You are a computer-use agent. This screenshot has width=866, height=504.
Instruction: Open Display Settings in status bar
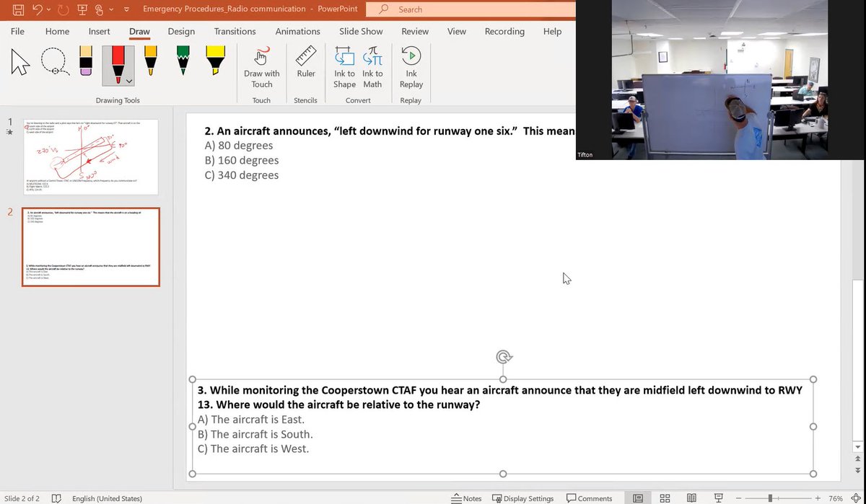pyautogui.click(x=523, y=498)
